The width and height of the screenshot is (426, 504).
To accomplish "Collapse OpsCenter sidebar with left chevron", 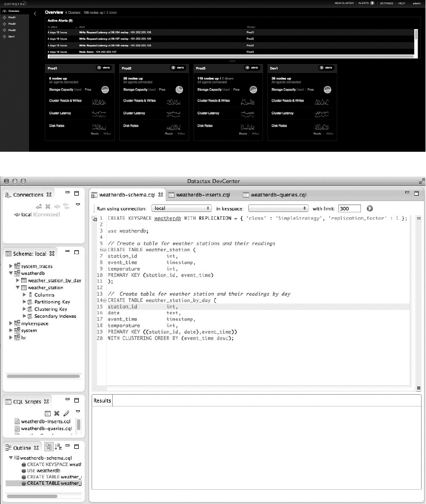I will click(x=35, y=13).
